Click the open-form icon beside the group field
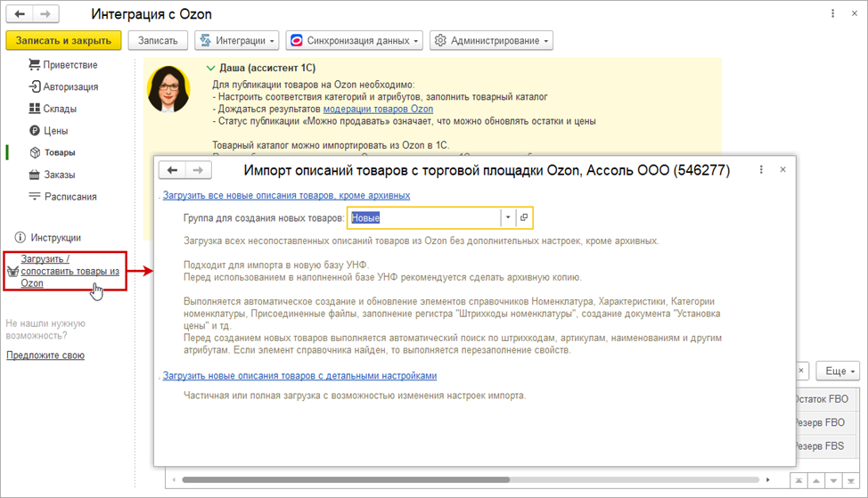The image size is (868, 498). pyautogui.click(x=524, y=217)
